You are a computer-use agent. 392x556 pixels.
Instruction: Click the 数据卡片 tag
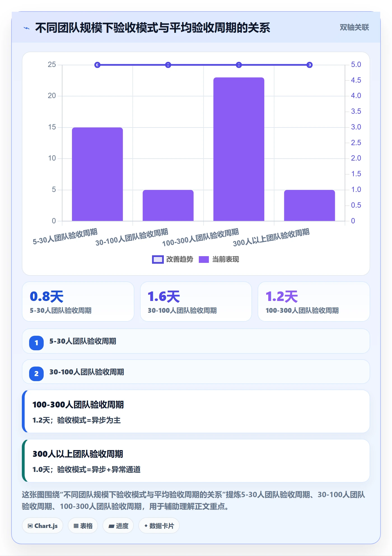[159, 526]
